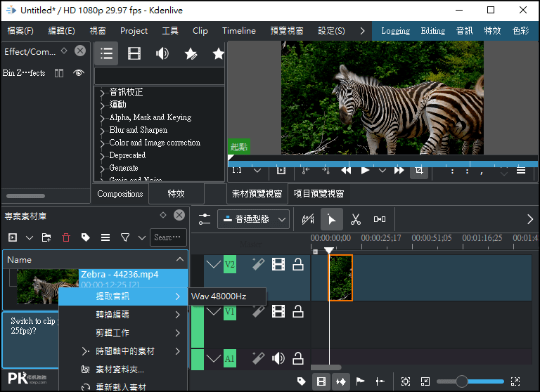540x392 pixels.
Task: Hide V1 track video film icon
Action: (278, 311)
